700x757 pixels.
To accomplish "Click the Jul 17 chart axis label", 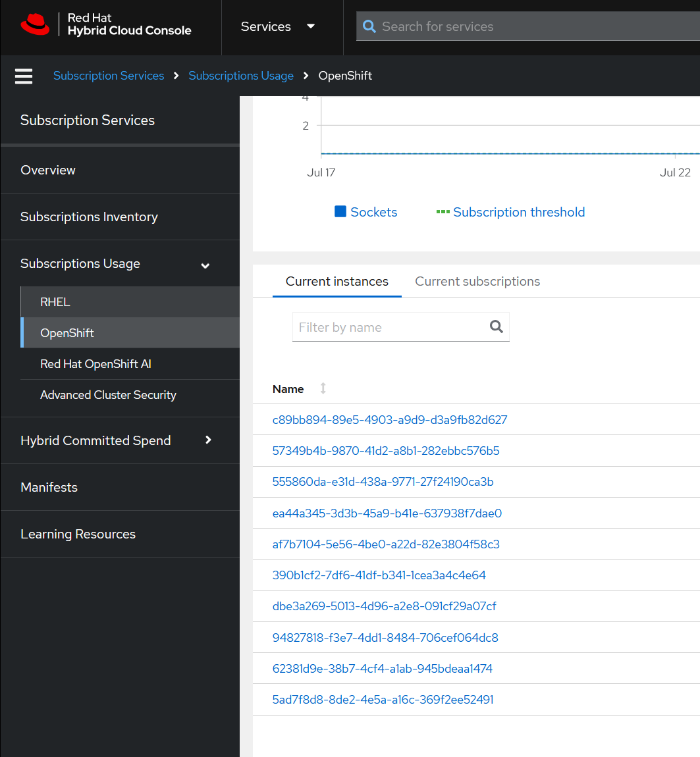I will click(x=321, y=172).
